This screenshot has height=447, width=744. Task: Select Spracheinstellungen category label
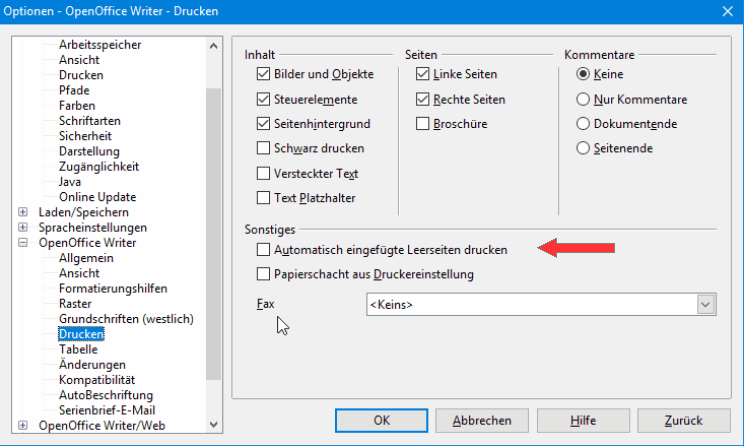(x=93, y=227)
